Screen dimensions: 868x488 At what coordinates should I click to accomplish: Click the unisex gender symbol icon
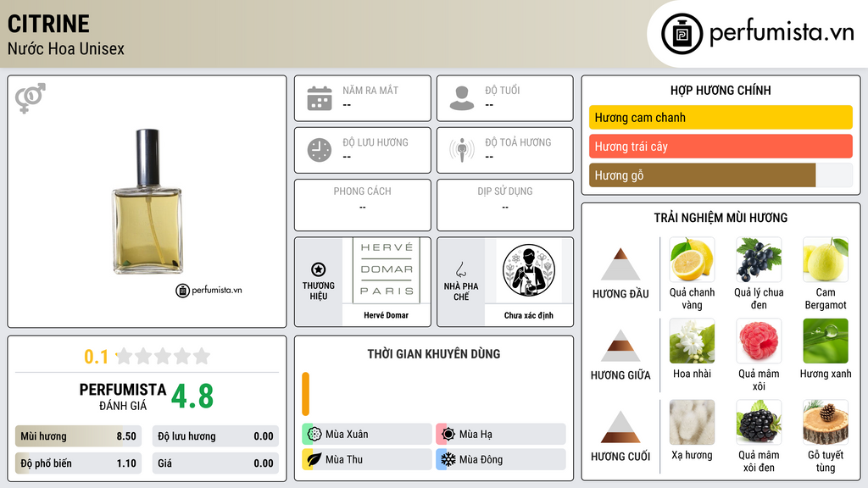click(x=31, y=98)
